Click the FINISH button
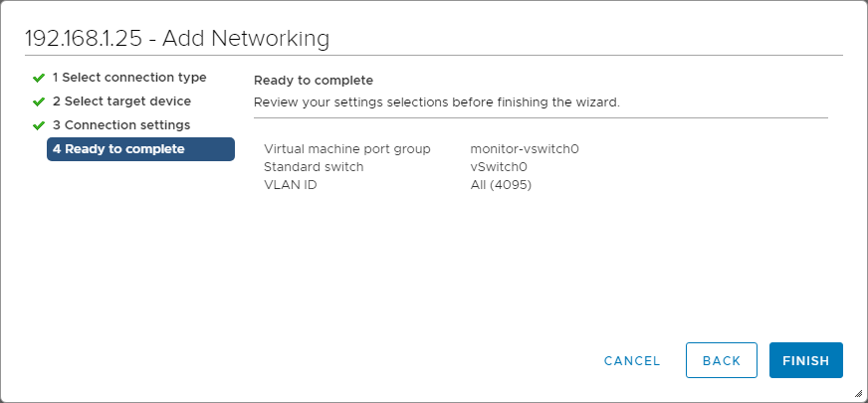The image size is (868, 403). click(x=805, y=360)
